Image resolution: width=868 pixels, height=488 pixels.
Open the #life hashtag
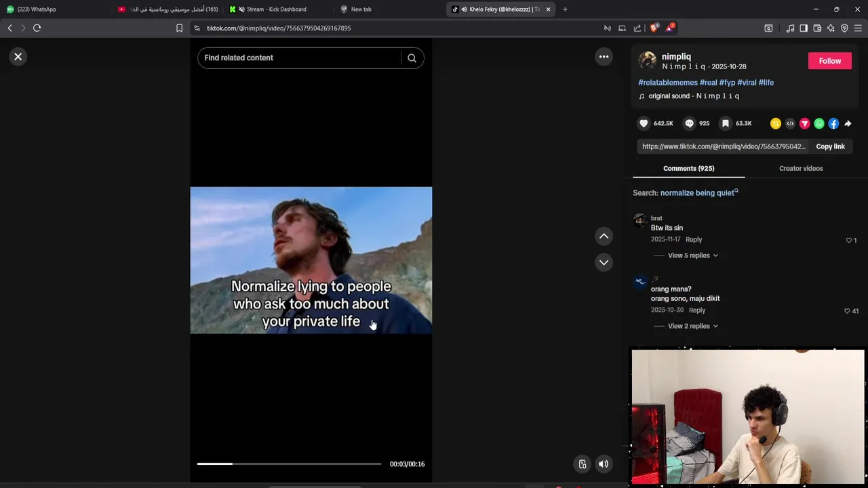click(x=766, y=83)
